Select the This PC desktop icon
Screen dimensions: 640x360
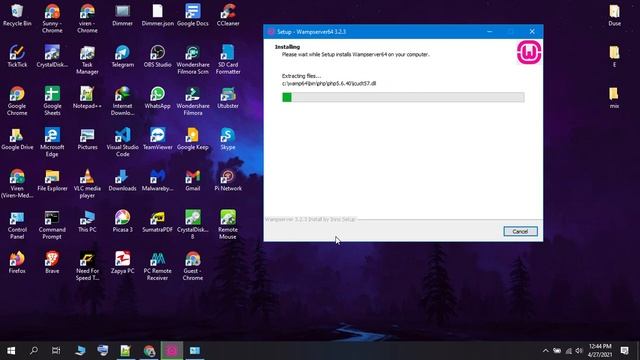(x=87, y=222)
